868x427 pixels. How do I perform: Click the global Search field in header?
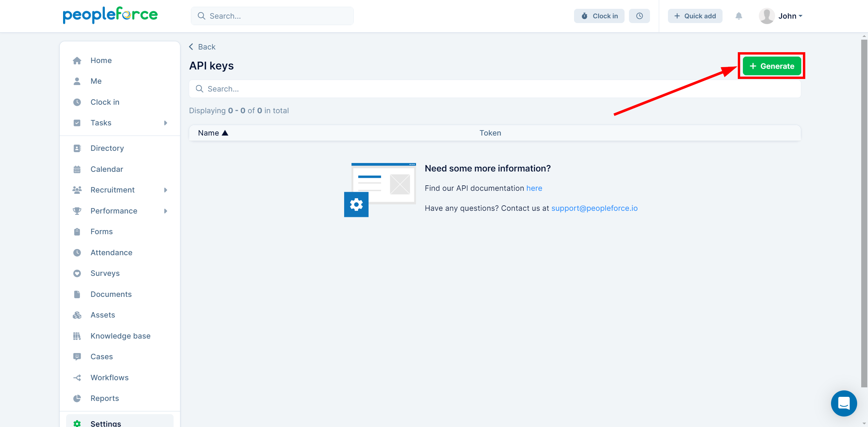tap(272, 16)
